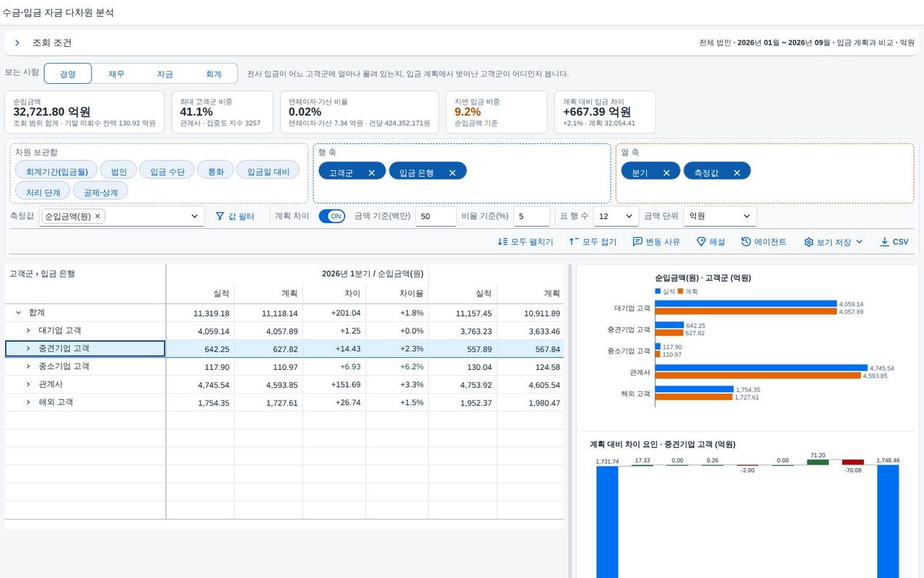Switch to the 경영 persona tab
Viewport: 924px width, 578px height.
coord(68,74)
